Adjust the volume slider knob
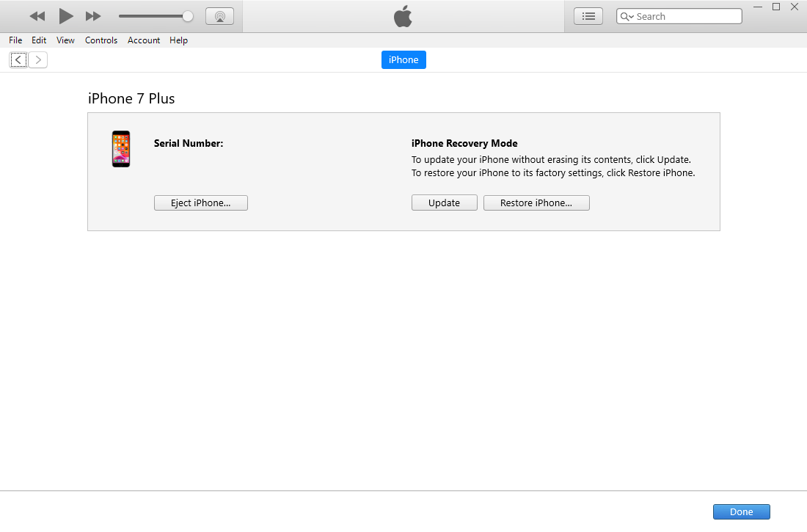Viewport: 807px width, 532px height. point(188,16)
